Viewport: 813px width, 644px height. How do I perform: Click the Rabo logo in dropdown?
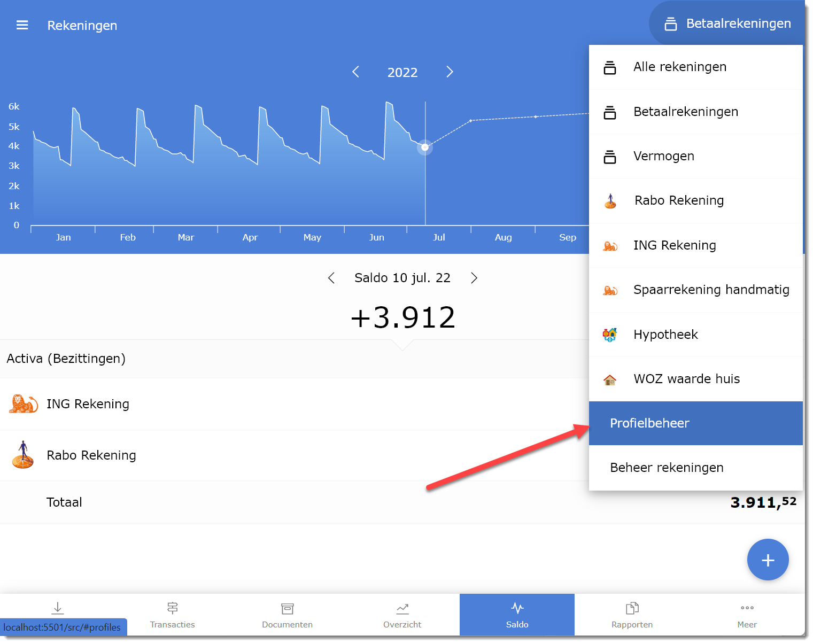coord(610,201)
